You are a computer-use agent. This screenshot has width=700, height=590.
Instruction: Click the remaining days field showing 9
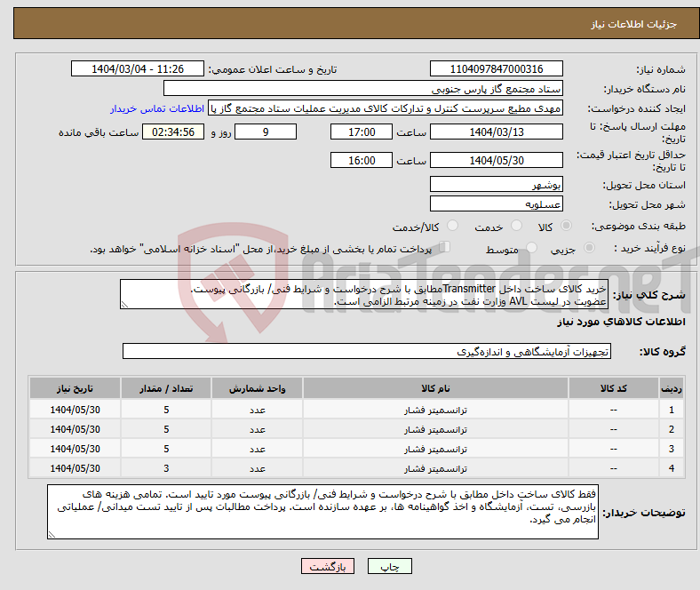(x=266, y=132)
